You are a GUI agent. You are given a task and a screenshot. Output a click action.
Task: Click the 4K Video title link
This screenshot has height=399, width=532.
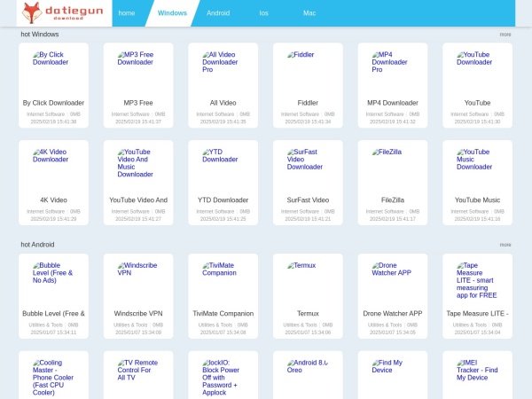(53, 200)
